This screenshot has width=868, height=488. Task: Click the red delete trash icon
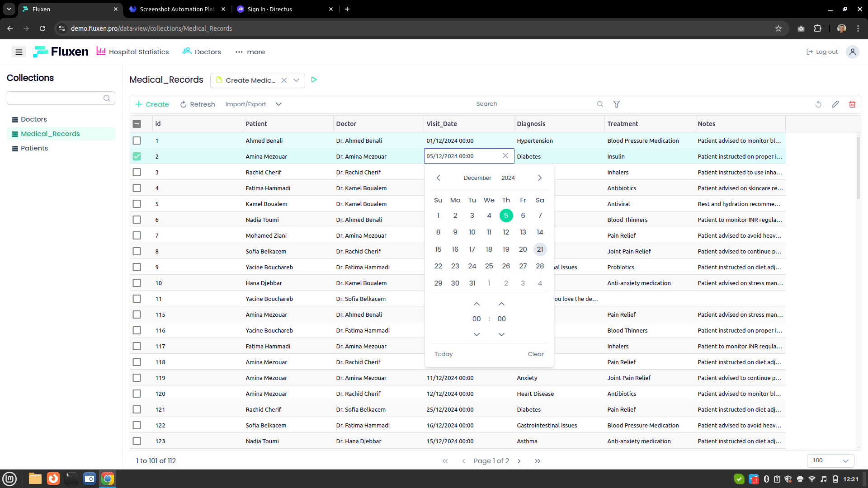point(852,104)
